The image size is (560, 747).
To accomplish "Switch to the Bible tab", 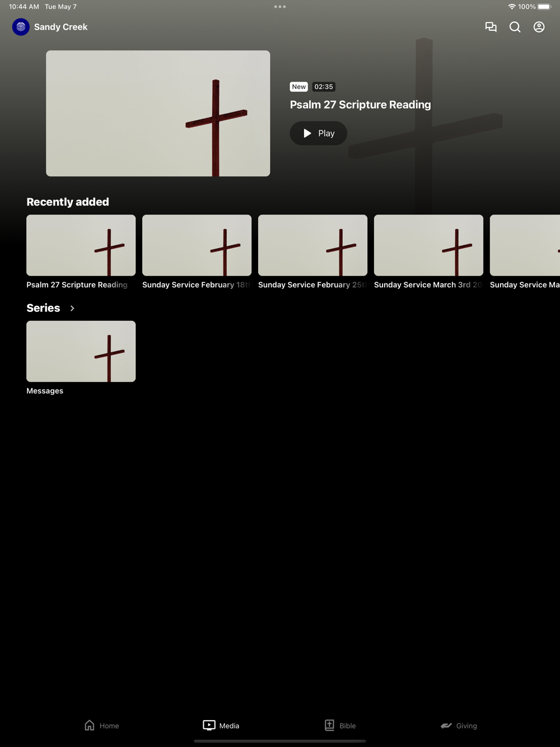I will click(340, 726).
